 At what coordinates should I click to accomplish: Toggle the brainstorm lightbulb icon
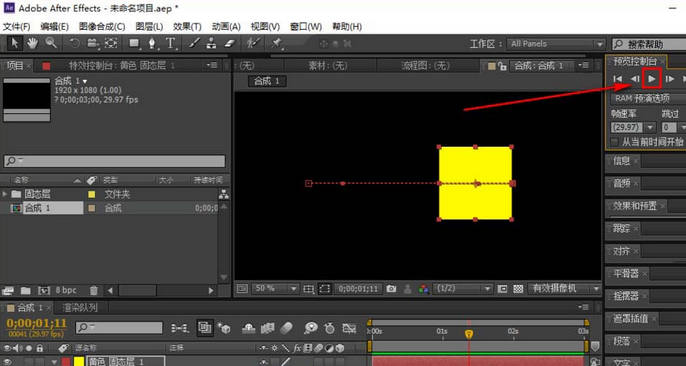point(311,328)
